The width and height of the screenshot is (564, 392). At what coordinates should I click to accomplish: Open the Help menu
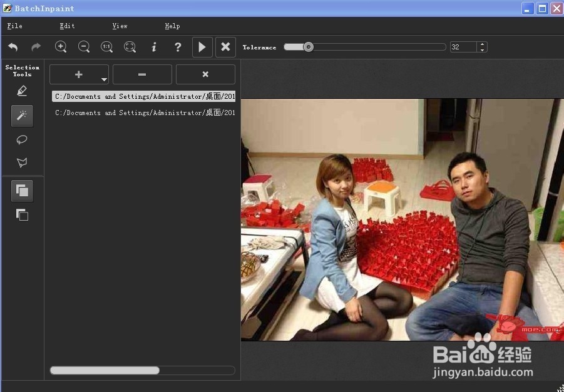tap(172, 26)
